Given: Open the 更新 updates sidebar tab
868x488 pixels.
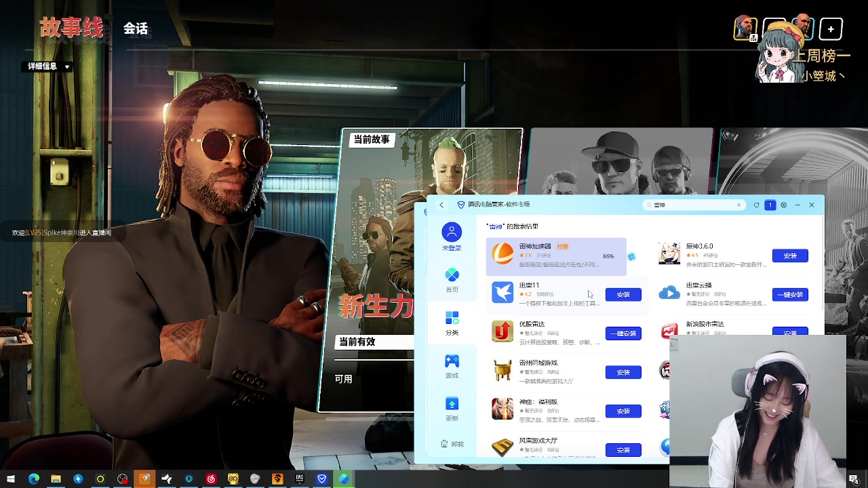Looking at the screenshot, I should [x=452, y=409].
